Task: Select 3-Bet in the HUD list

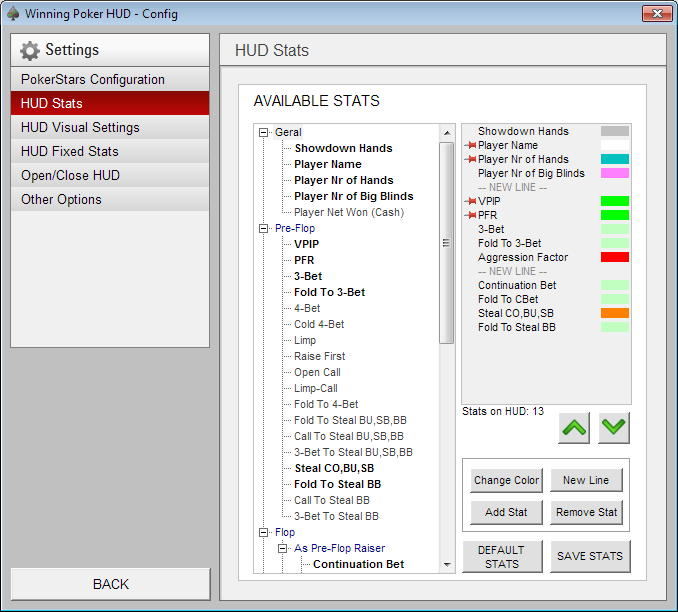Action: tap(491, 229)
